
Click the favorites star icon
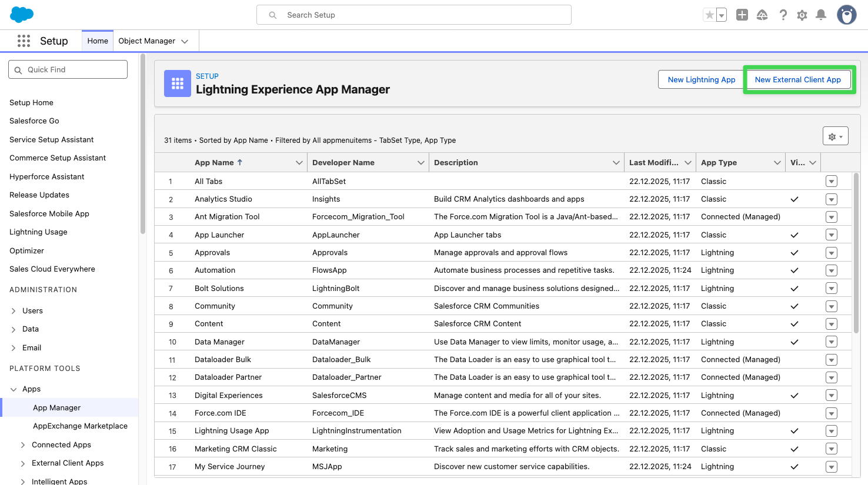pos(709,15)
